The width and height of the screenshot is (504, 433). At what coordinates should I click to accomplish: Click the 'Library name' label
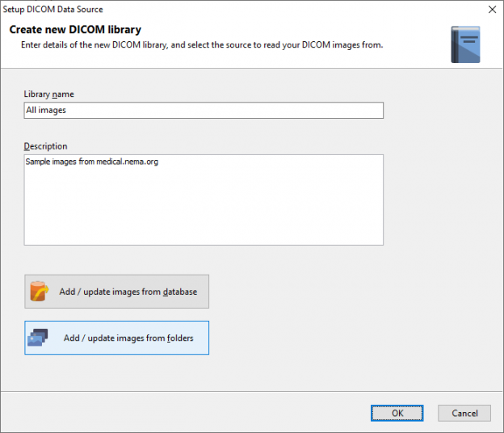(x=48, y=95)
